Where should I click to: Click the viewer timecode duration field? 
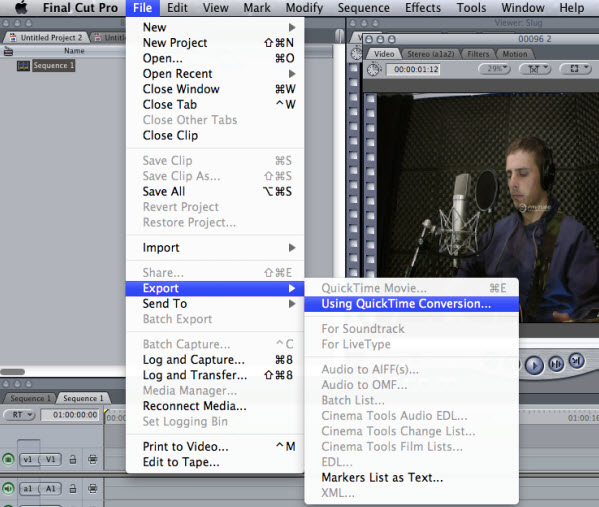[413, 69]
